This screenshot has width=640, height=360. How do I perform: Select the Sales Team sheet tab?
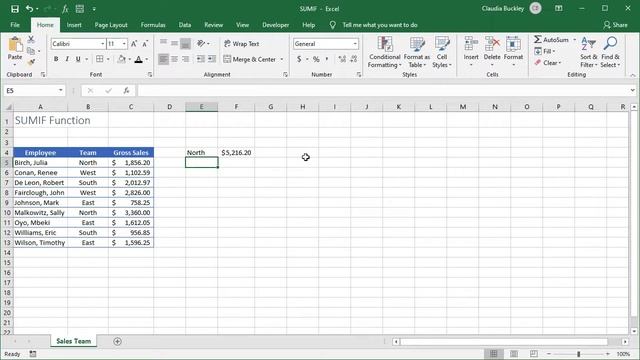pos(73,341)
